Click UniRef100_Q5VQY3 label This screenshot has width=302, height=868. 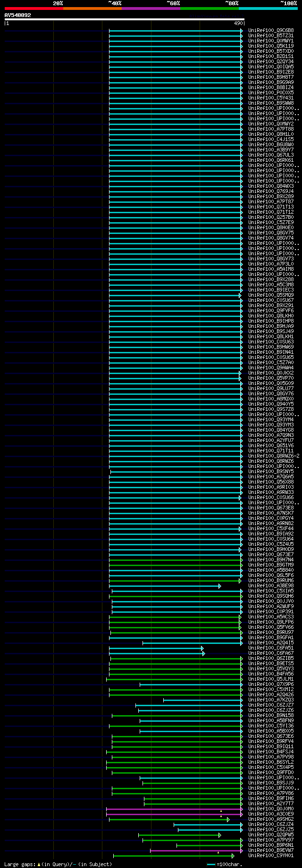pyautogui.click(x=271, y=668)
